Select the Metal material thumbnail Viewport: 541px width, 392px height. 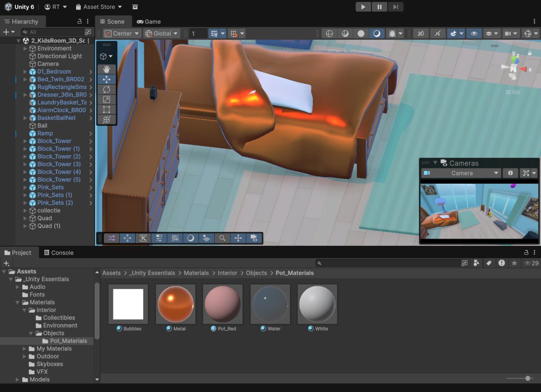pos(175,304)
